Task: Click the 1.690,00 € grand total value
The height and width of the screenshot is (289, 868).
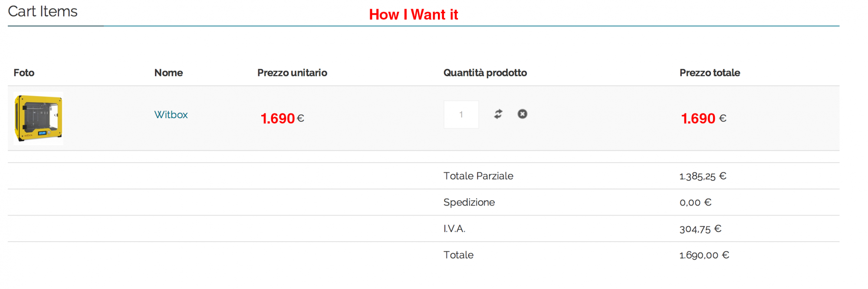Action: point(704,255)
